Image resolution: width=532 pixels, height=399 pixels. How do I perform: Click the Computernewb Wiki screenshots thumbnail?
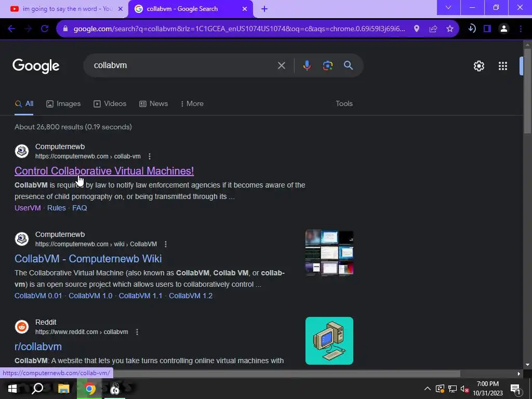point(329,253)
